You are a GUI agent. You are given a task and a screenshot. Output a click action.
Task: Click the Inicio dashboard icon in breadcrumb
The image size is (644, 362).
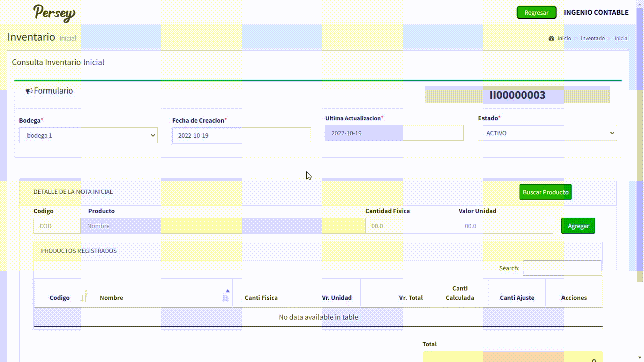click(551, 38)
